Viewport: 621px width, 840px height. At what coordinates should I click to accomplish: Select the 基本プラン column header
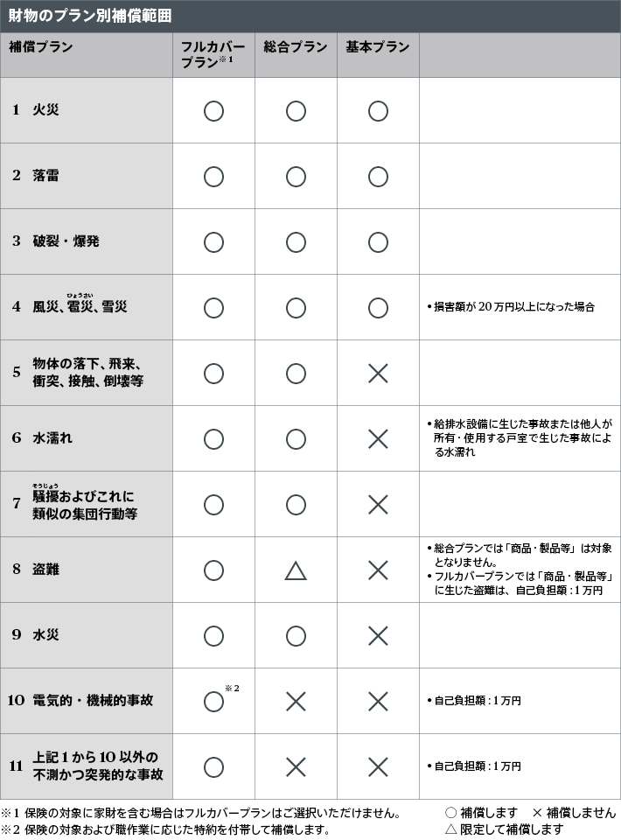click(378, 47)
